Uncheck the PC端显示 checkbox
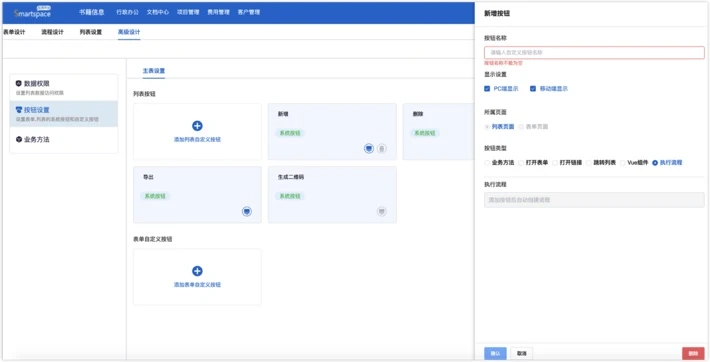The image size is (710, 362). point(487,89)
